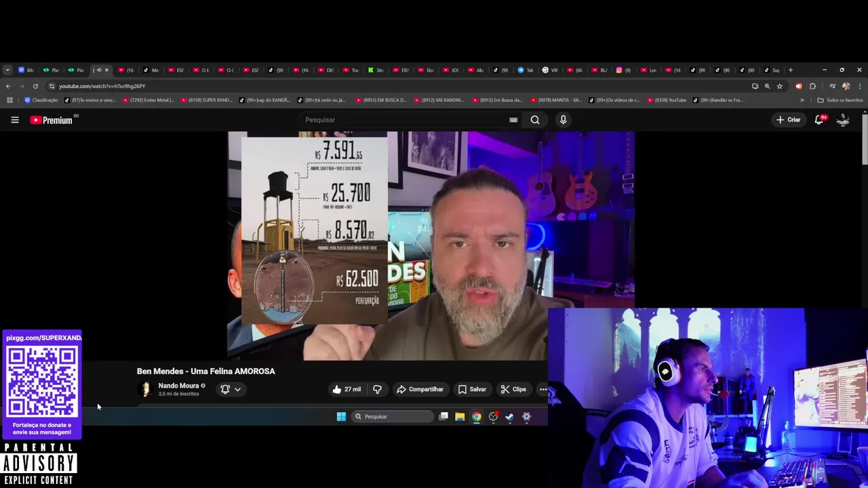
Task: Switch to the Bitc tab
Action: [x=26, y=70]
